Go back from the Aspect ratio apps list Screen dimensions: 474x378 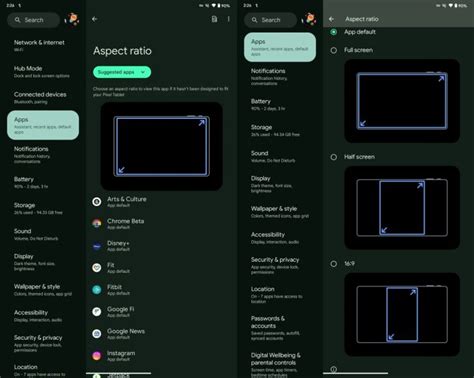click(95, 19)
